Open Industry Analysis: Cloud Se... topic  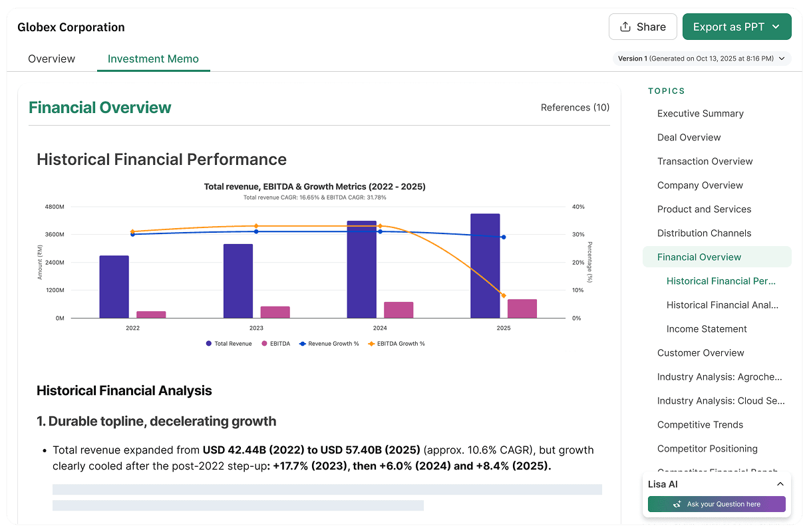point(721,401)
